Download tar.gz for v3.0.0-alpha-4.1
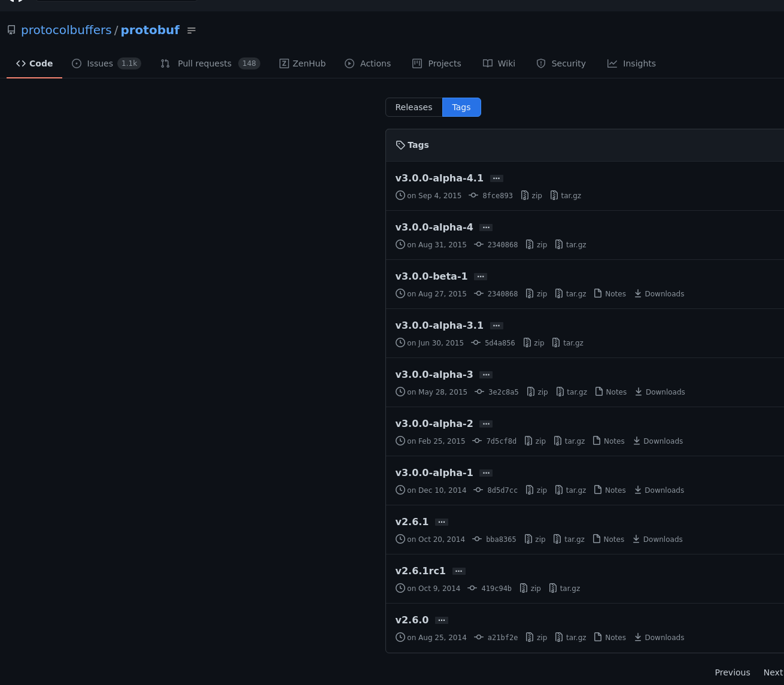Viewport: 784px width, 685px height. point(566,196)
